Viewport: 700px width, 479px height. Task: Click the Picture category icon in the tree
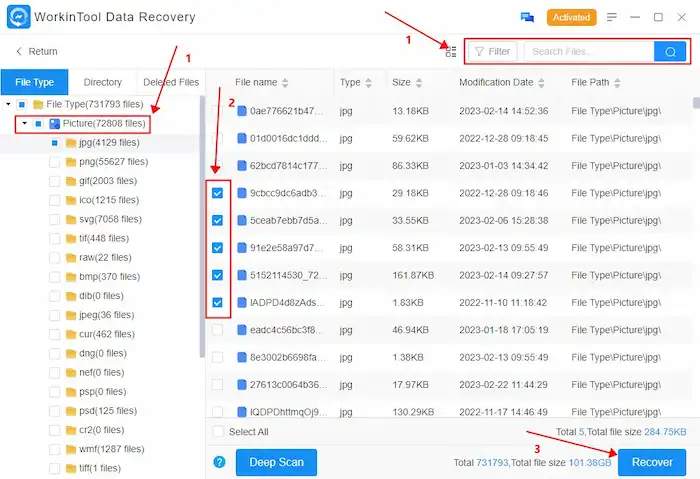click(x=54, y=124)
